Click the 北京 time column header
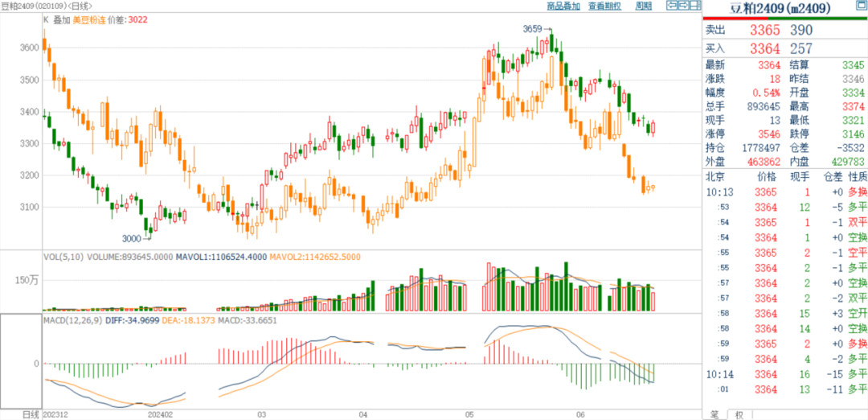This screenshot has width=868, height=420. (715, 177)
